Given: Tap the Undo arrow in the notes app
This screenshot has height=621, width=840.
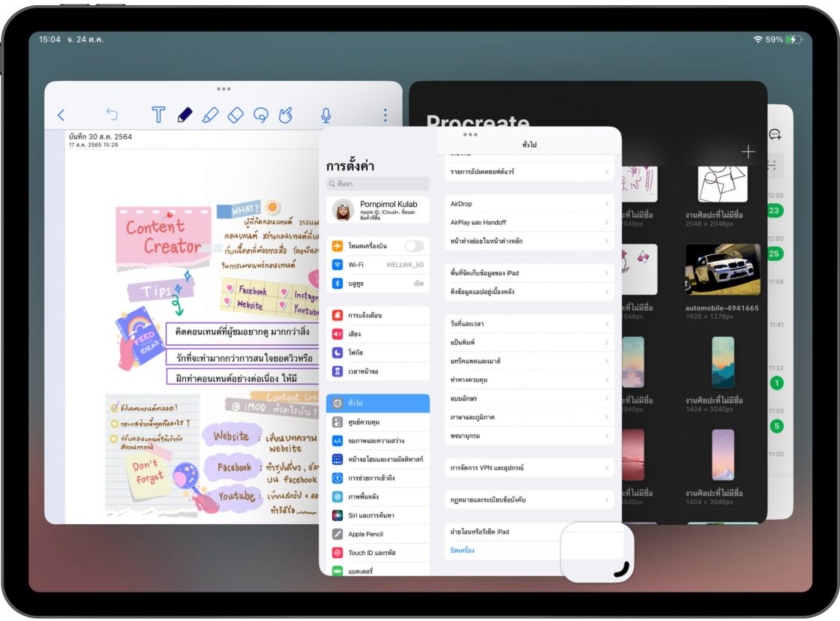Looking at the screenshot, I should pyautogui.click(x=111, y=115).
